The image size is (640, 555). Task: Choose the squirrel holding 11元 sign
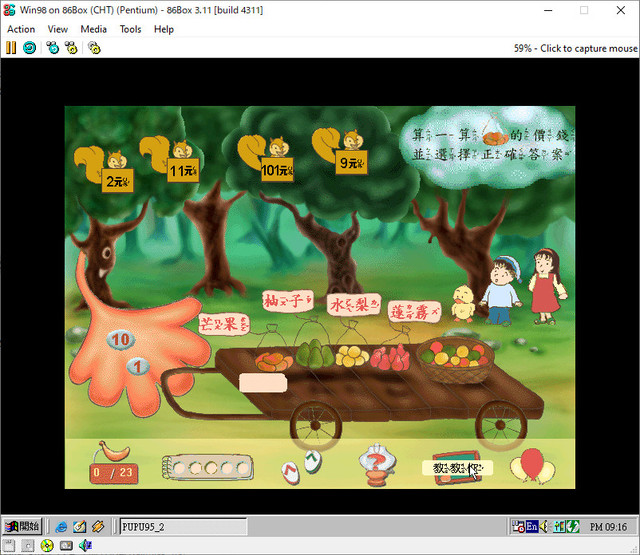point(170,159)
